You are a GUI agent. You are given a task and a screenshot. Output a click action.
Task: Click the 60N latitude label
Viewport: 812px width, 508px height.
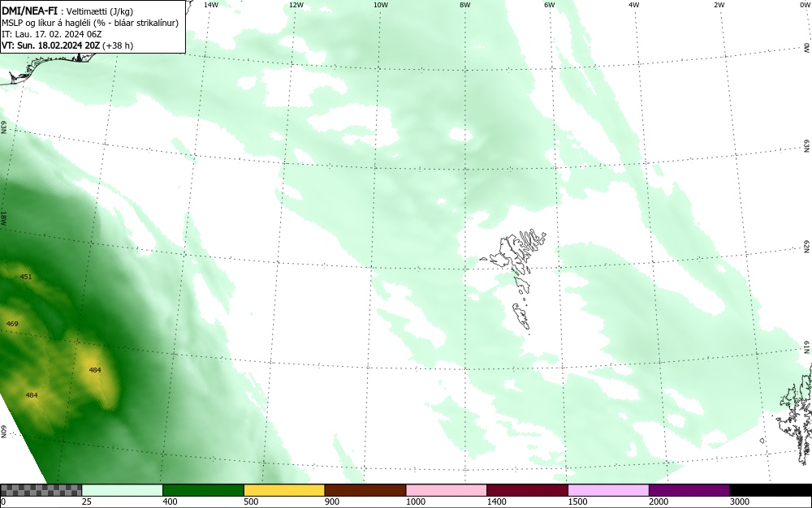(x=3, y=432)
